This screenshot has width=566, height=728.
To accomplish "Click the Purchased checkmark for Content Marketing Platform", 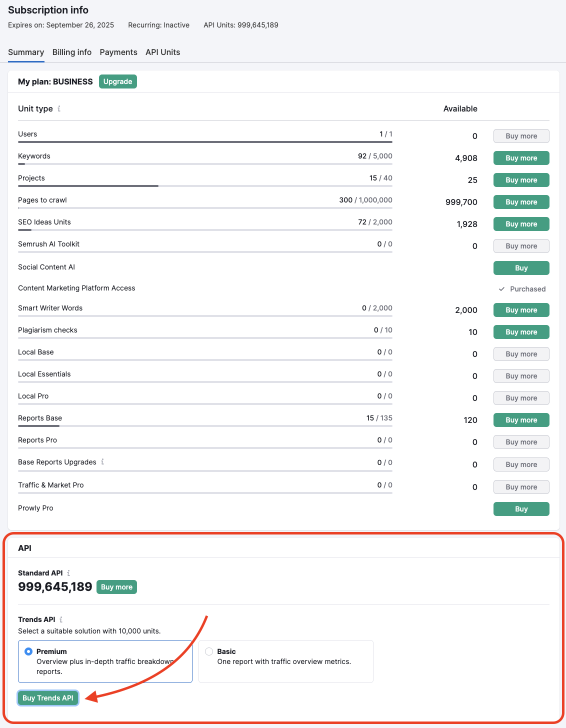I will (501, 289).
